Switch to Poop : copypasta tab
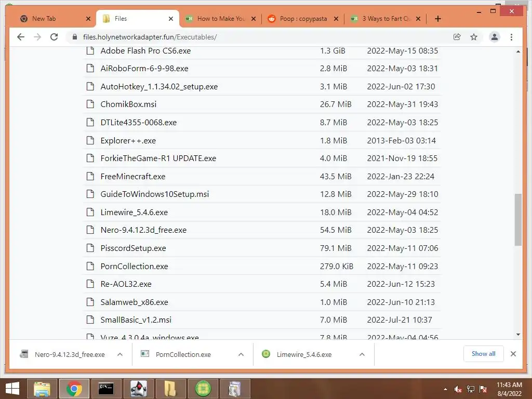Screen dimensions: 532x399 click(303, 19)
